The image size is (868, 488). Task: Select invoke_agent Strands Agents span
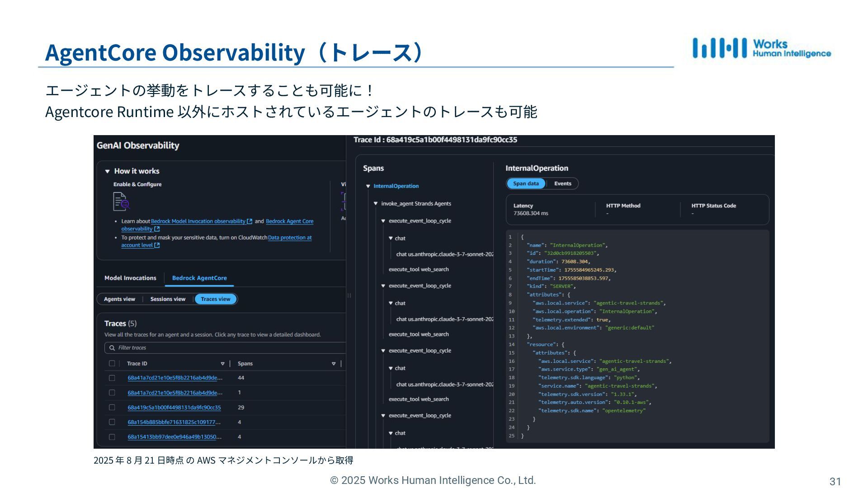tap(416, 204)
